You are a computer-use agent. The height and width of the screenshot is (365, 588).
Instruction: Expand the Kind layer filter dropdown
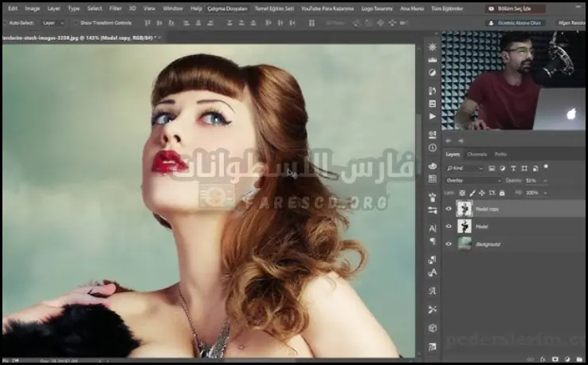click(x=465, y=168)
